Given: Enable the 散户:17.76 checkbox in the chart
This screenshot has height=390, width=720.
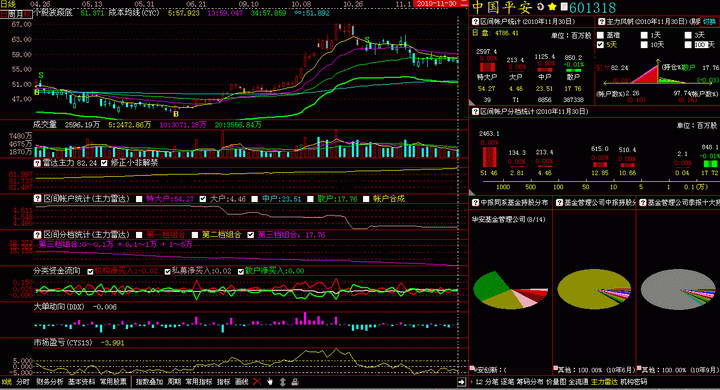Looking at the screenshot, I should tap(310, 199).
